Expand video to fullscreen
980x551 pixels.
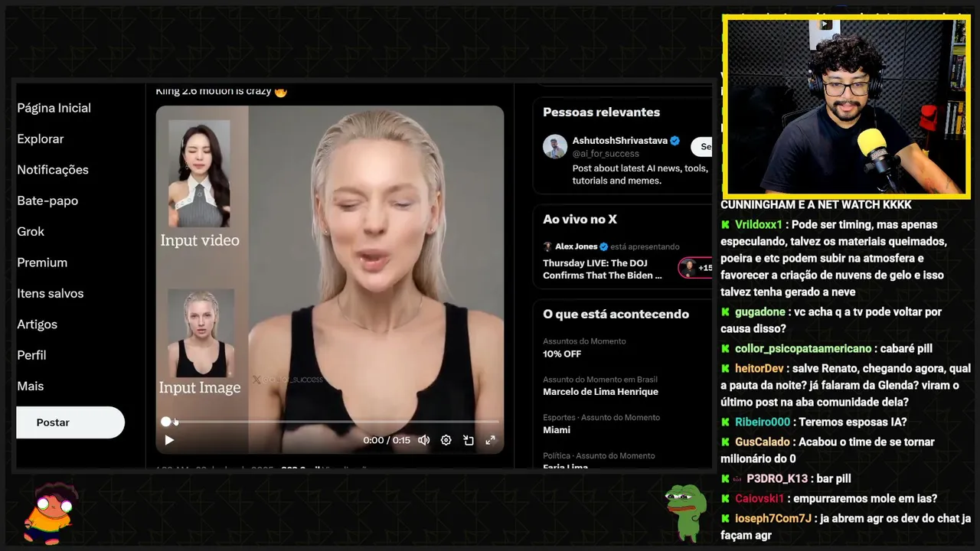coord(490,440)
